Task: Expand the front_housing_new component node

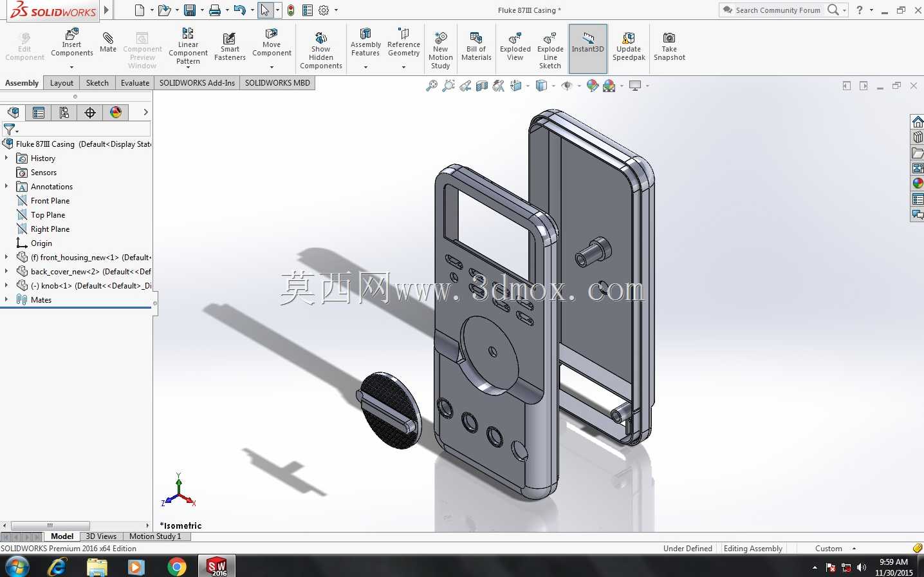Action: pyautogui.click(x=6, y=257)
